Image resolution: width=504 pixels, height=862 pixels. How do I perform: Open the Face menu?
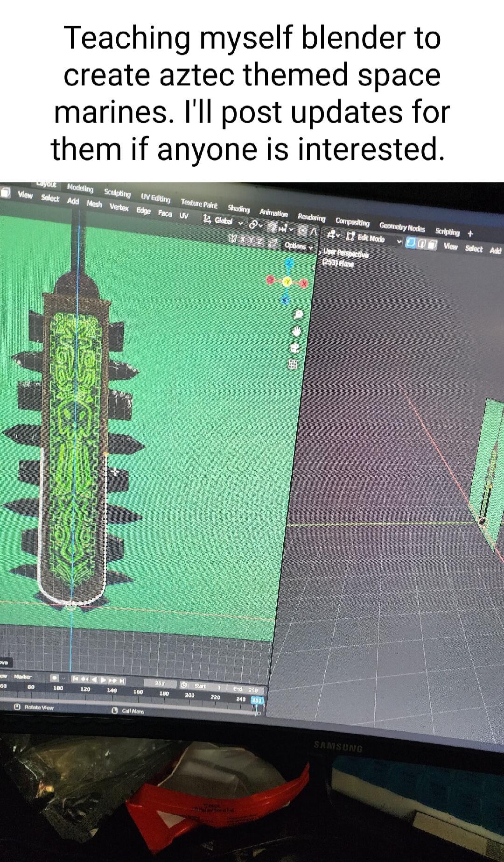tap(165, 213)
